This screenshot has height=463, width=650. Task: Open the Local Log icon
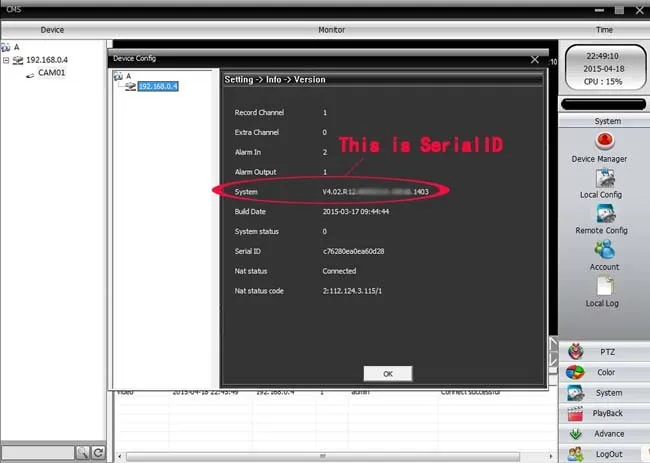coord(605,286)
